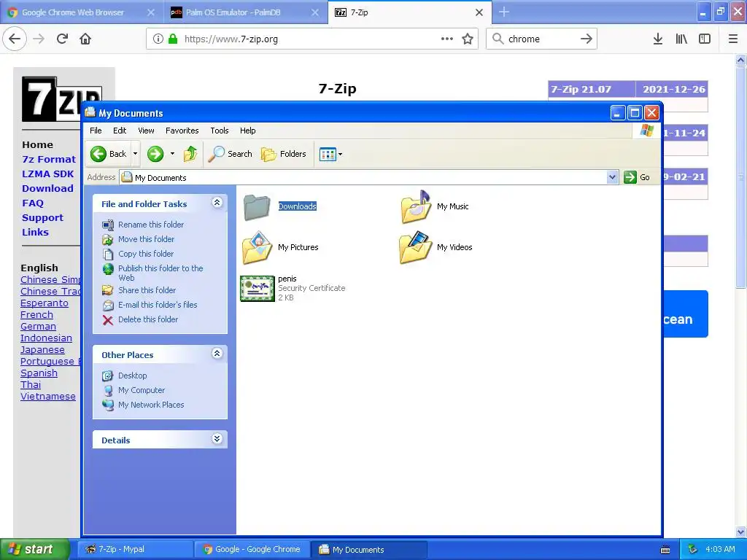Select the Downloads folder icon

tap(257, 206)
